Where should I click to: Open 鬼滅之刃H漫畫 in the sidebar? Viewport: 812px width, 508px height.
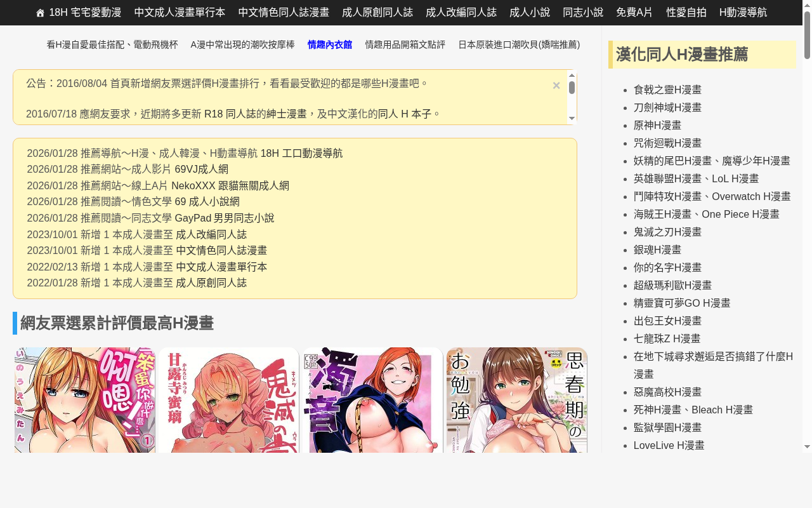pyautogui.click(x=667, y=232)
